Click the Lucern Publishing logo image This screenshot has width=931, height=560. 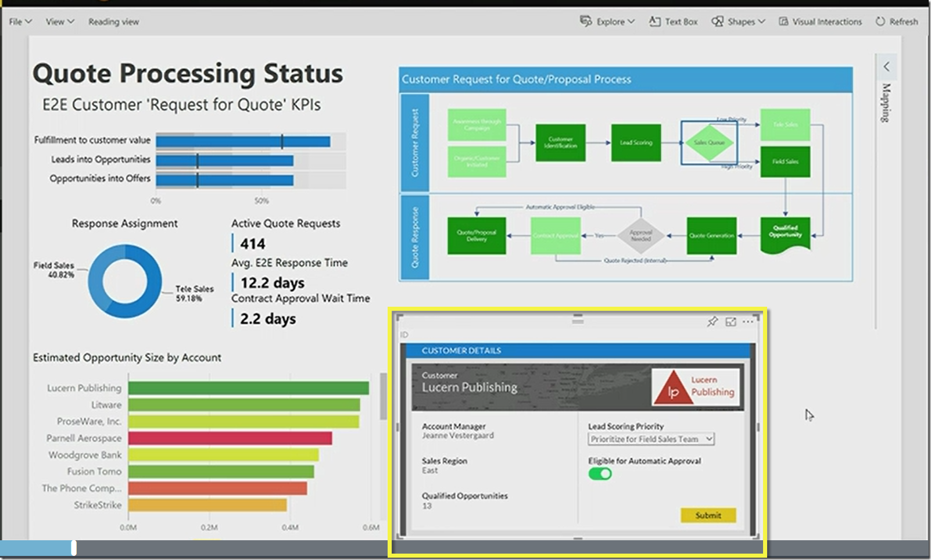(696, 386)
